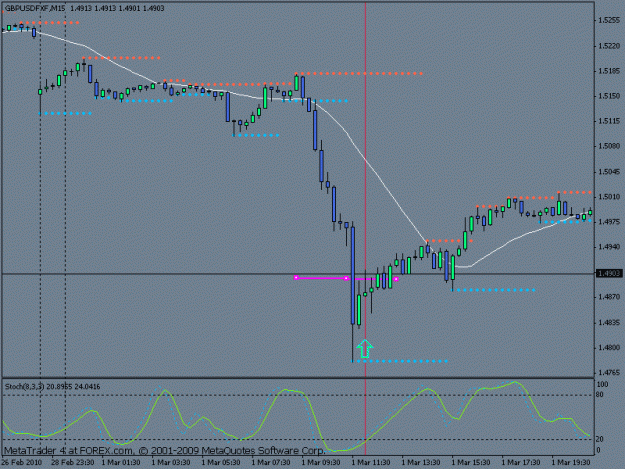Image resolution: width=625 pixels, height=469 pixels.
Task: Click the stochastic scale value 100
Action: pyautogui.click(x=602, y=385)
